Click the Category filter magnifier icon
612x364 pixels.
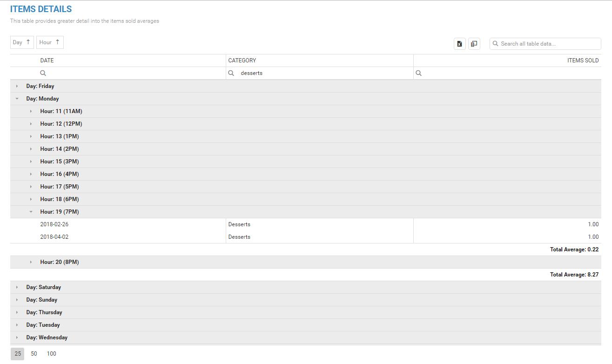(231, 73)
